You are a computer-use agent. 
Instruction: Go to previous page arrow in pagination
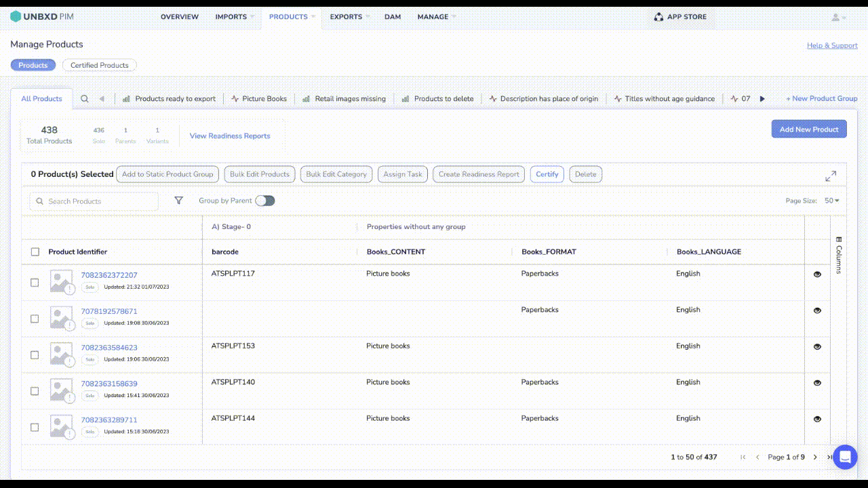(x=757, y=457)
